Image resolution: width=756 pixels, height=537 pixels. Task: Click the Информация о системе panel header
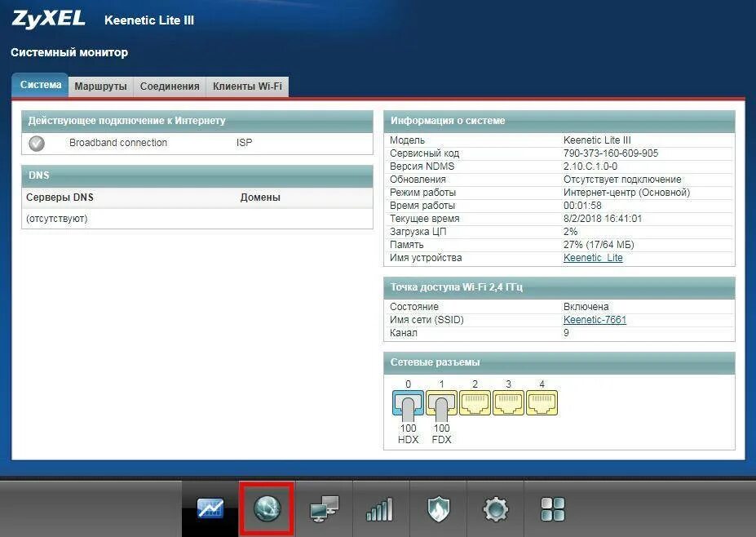pyautogui.click(x=559, y=121)
